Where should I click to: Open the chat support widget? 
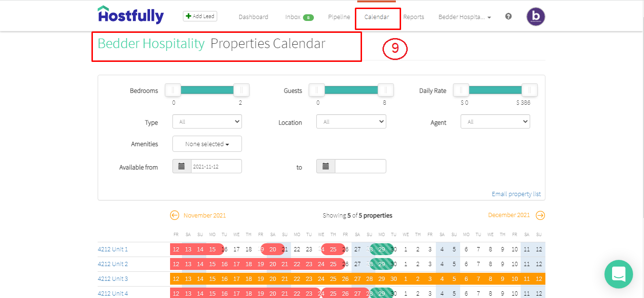618,274
